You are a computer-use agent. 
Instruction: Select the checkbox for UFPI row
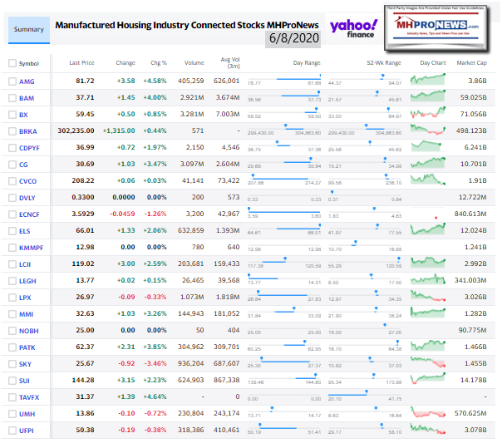[x=12, y=430]
